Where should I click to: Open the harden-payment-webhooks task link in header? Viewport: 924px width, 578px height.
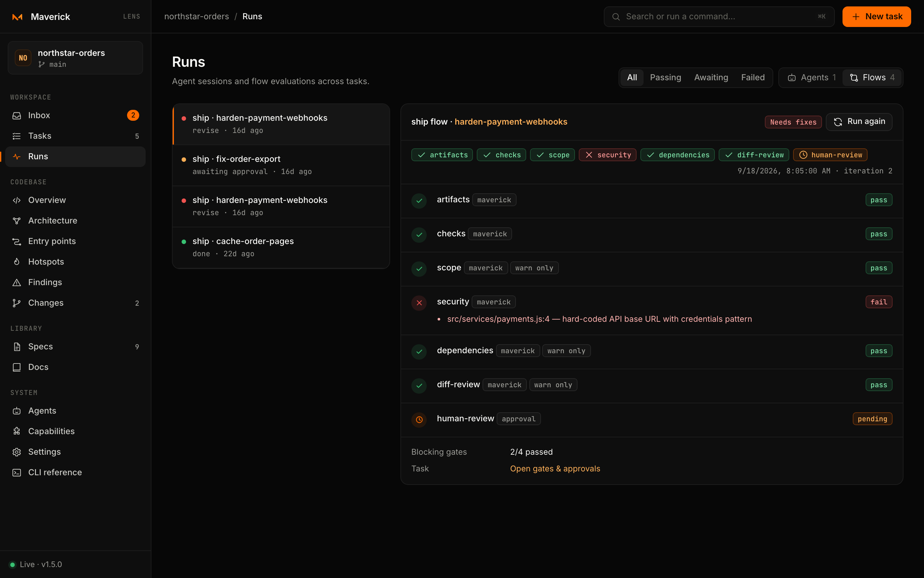click(511, 122)
